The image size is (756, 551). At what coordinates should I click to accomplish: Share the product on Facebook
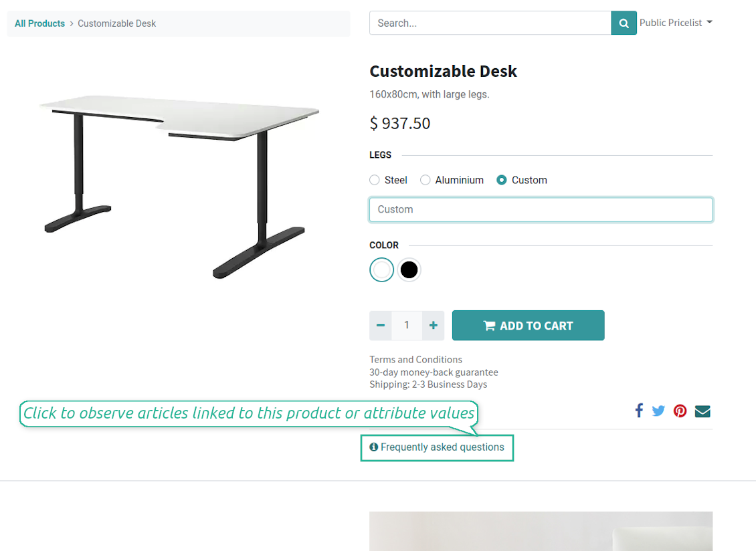639,411
